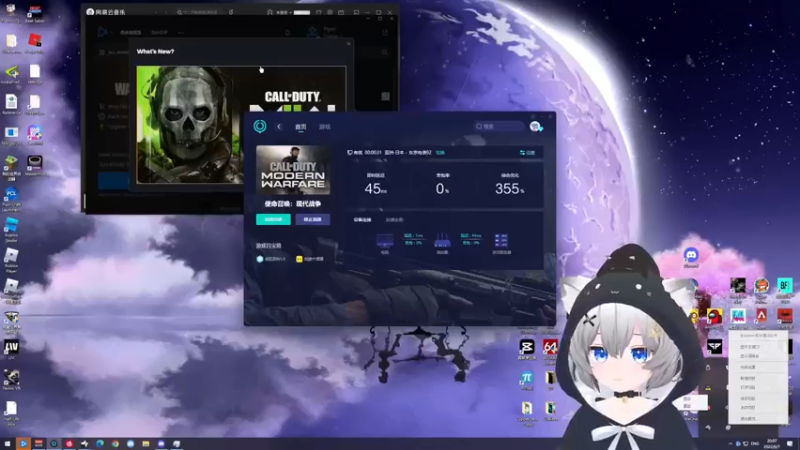Click the ENG language indicator
800x450 pixels.
[755, 444]
